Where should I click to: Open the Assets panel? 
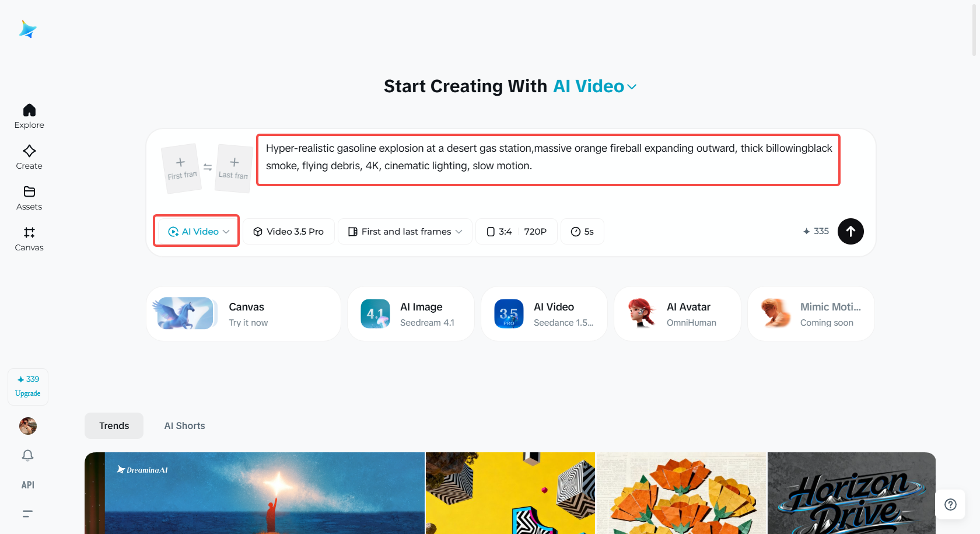(x=29, y=197)
